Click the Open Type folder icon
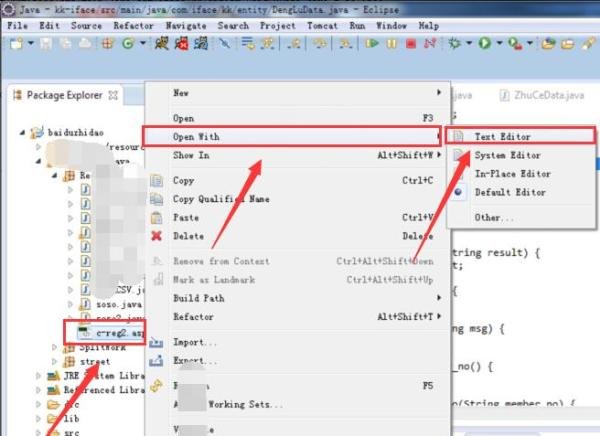This screenshot has width=600, height=436. [548, 44]
